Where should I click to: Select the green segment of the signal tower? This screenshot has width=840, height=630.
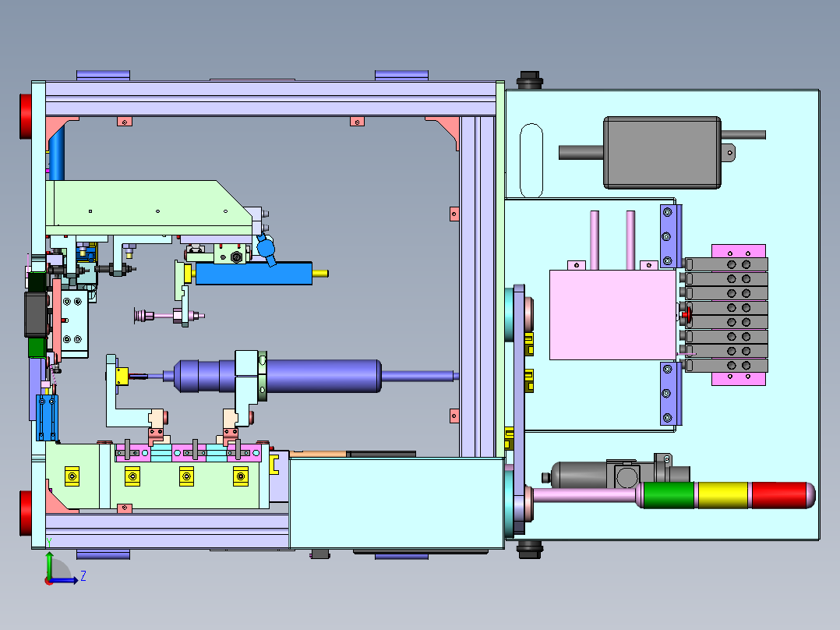coord(668,495)
